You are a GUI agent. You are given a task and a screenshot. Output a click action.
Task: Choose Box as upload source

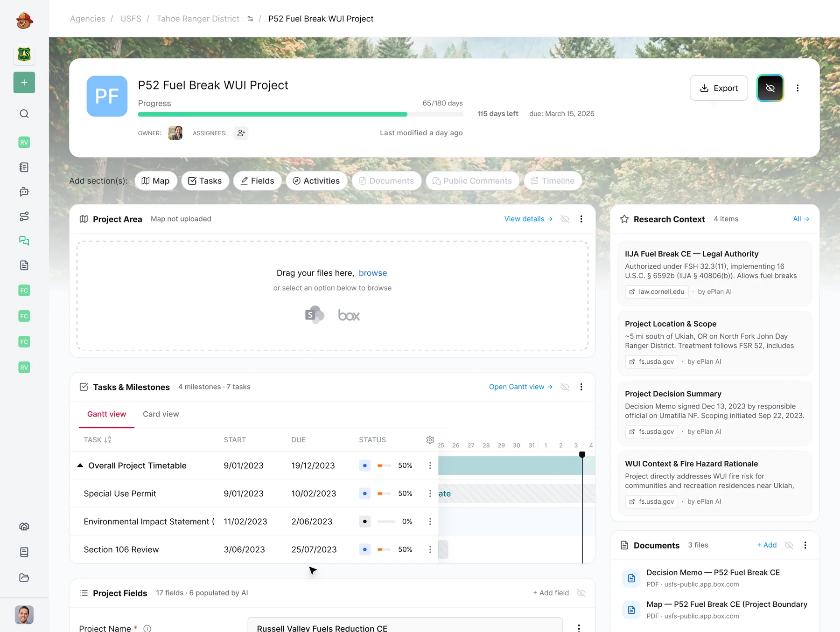[349, 316]
